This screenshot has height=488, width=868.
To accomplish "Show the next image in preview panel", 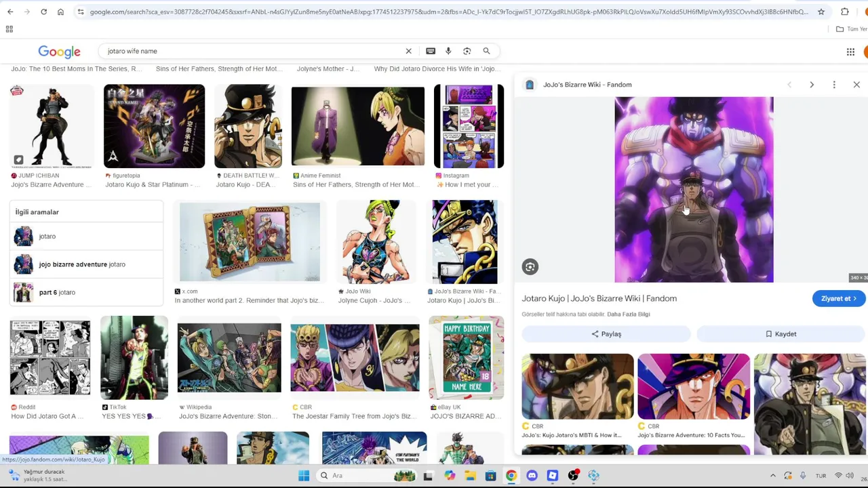I will [812, 85].
